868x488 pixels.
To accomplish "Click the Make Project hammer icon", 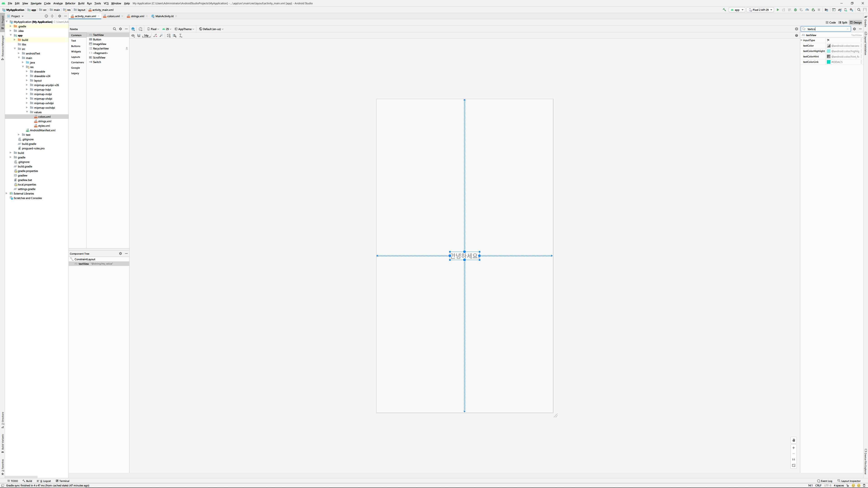I will pos(724,10).
